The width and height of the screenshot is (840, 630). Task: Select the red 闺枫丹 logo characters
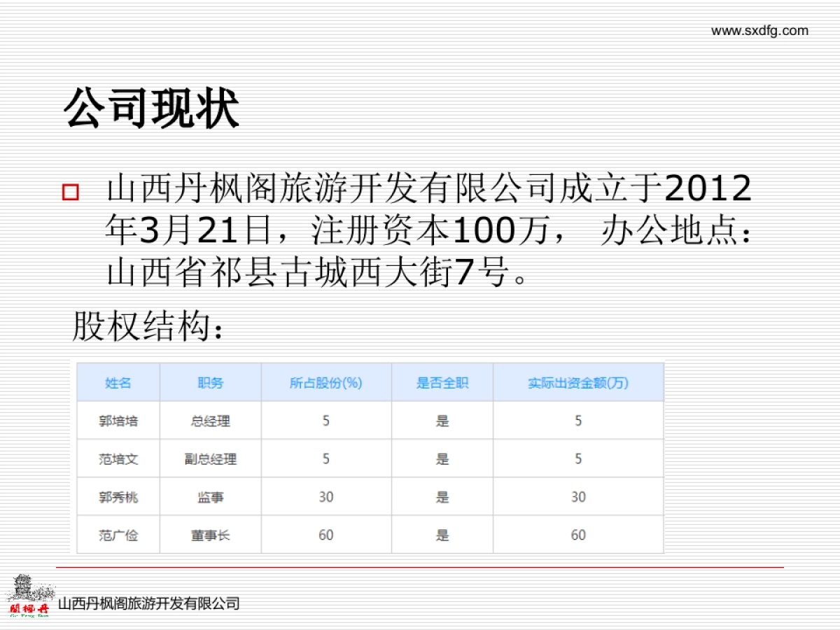(29, 608)
